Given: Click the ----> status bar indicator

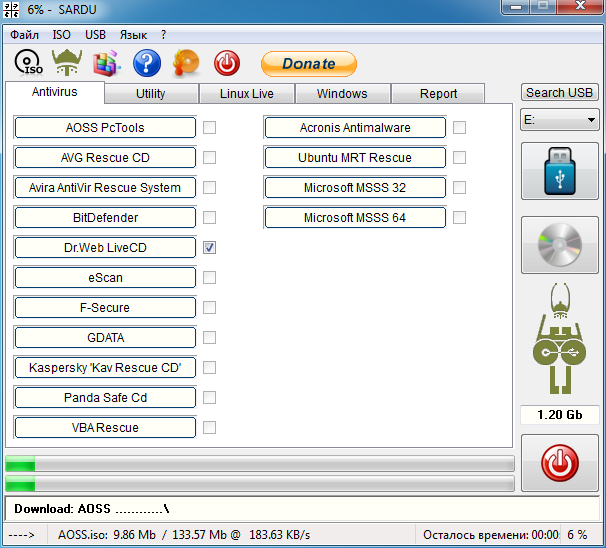Looking at the screenshot, I should click(x=22, y=535).
